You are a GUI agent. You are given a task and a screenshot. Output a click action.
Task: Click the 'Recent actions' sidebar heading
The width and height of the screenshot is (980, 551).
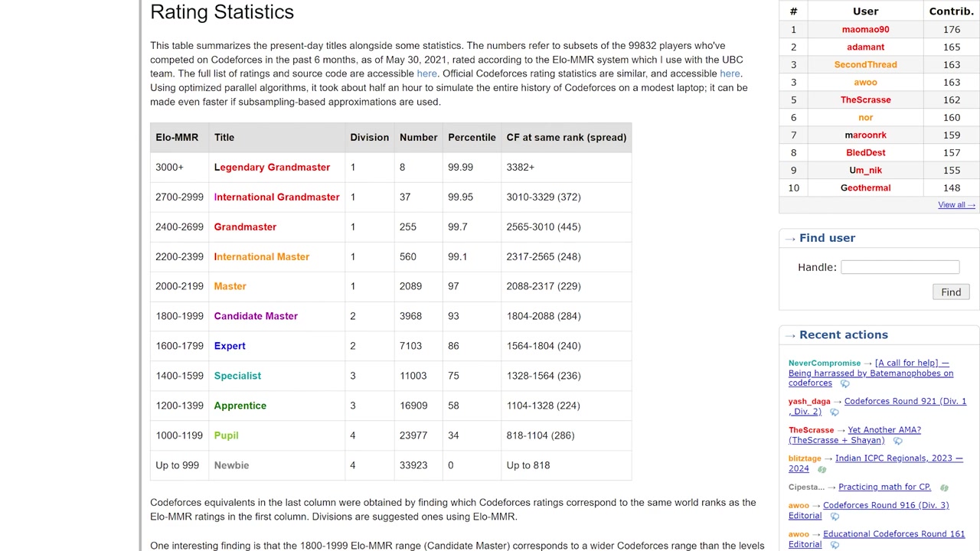[843, 334]
